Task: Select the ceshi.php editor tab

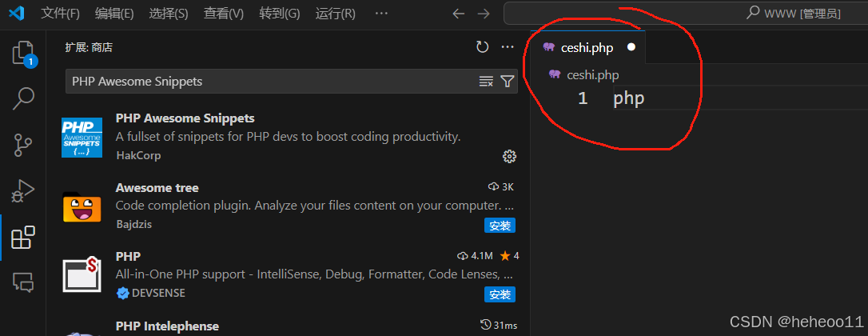Action: point(588,47)
